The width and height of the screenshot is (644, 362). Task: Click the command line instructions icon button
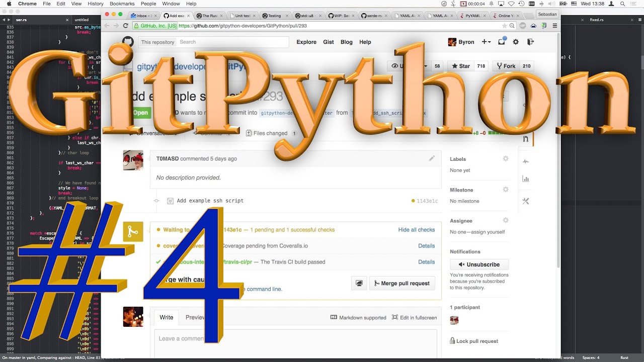click(x=359, y=284)
